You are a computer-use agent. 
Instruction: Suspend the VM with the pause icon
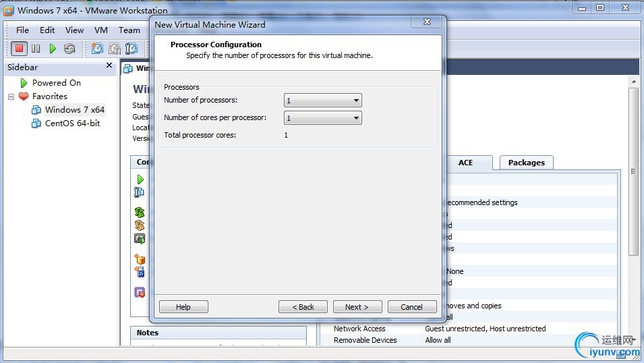coord(36,49)
